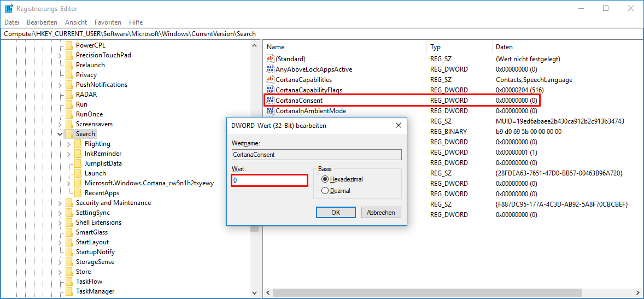The height and width of the screenshot is (299, 644).
Task: Click the Registry Editor app icon in title bar
Action: [8, 8]
